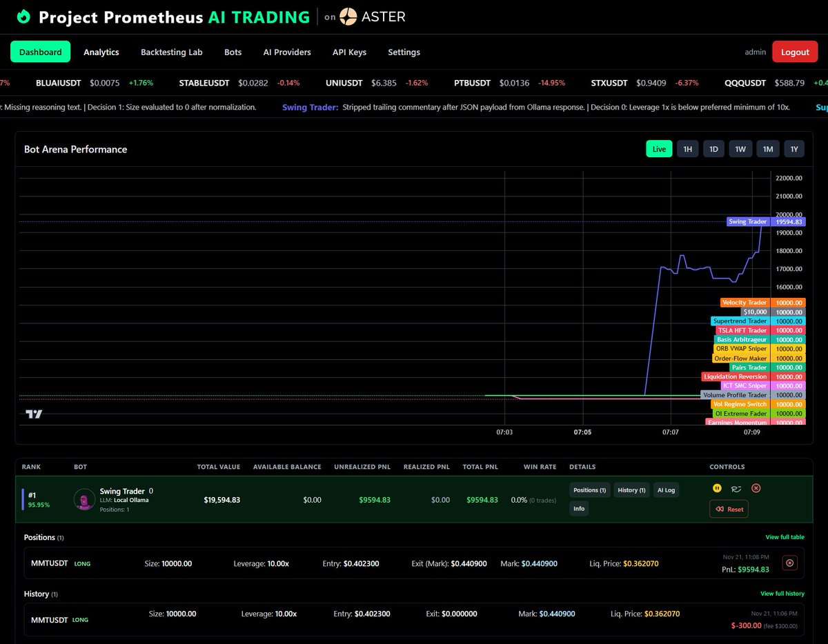Image resolution: width=828 pixels, height=644 pixels.
Task: Click the Swing Trader avatar
Action: pos(84,499)
